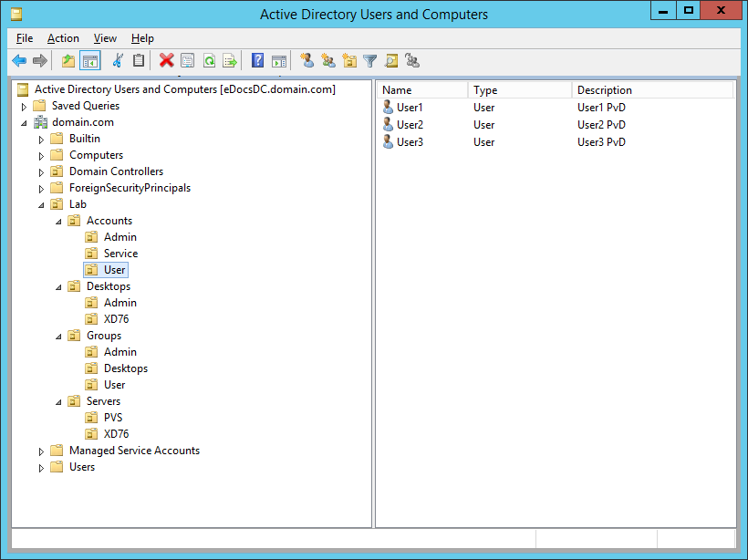Sort list by Name column header

pyautogui.click(x=421, y=90)
